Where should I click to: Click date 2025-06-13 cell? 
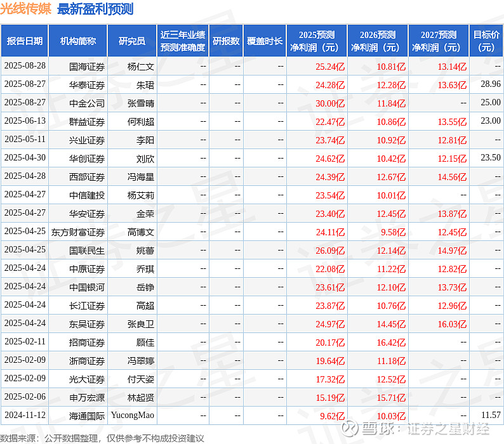tap(25, 121)
